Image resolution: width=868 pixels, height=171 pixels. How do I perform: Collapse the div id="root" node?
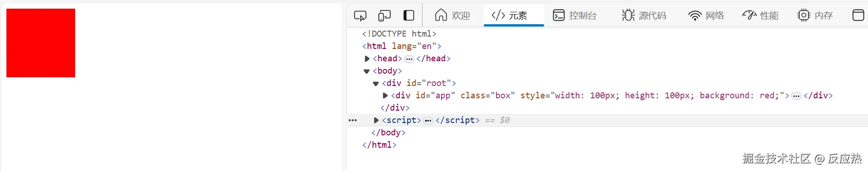376,84
